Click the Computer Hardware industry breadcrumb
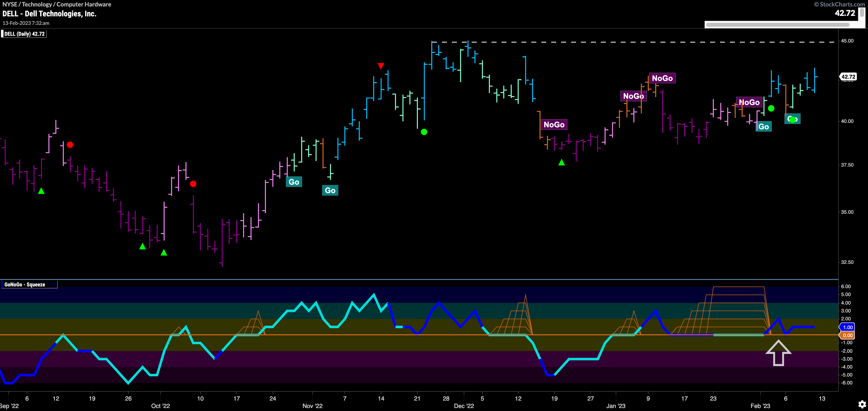Viewport: 868px width, 411px height. (84, 4)
